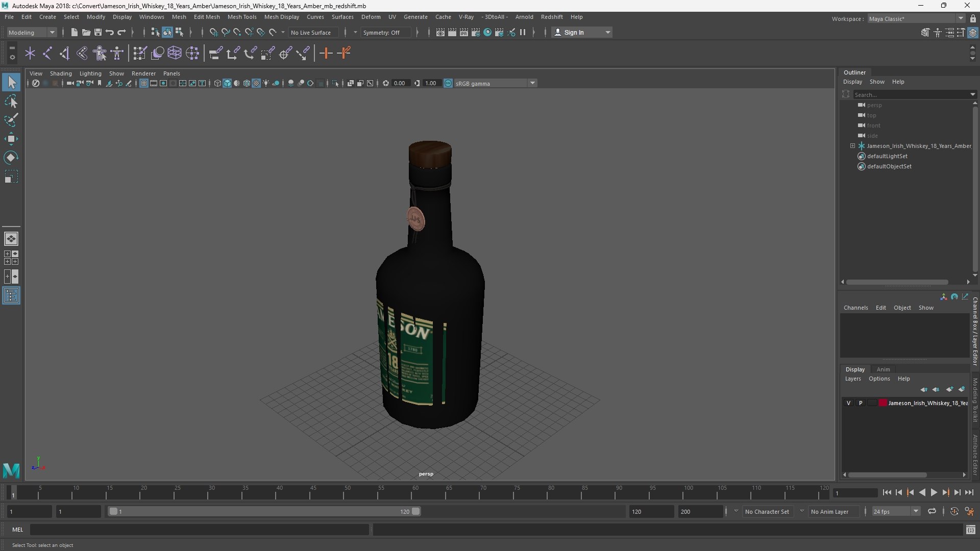
Task: Open the Modeling menu set dropdown
Action: [32, 32]
